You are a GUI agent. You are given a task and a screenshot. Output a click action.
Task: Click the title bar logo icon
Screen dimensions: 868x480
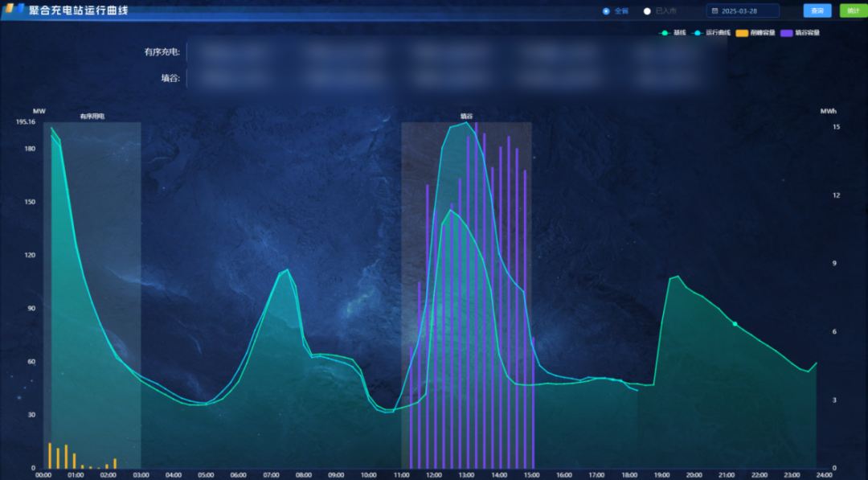pos(14,11)
